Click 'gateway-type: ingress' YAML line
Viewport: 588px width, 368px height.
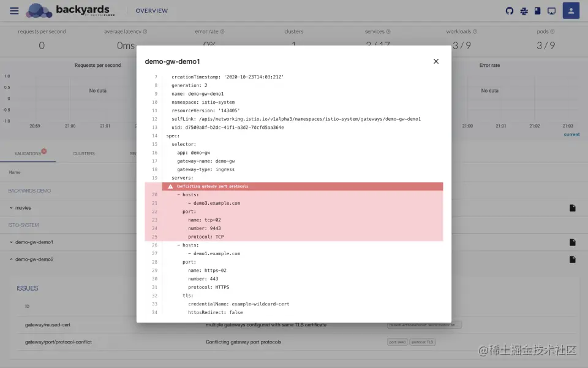[206, 169]
